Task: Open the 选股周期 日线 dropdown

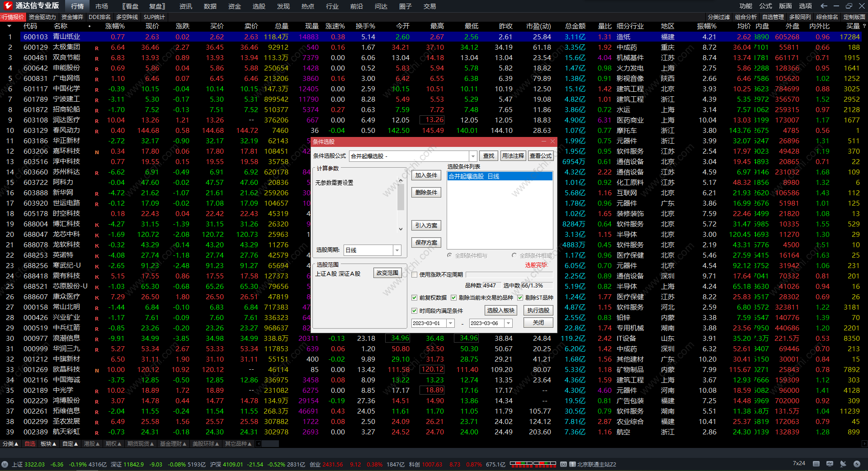Action: [x=397, y=250]
